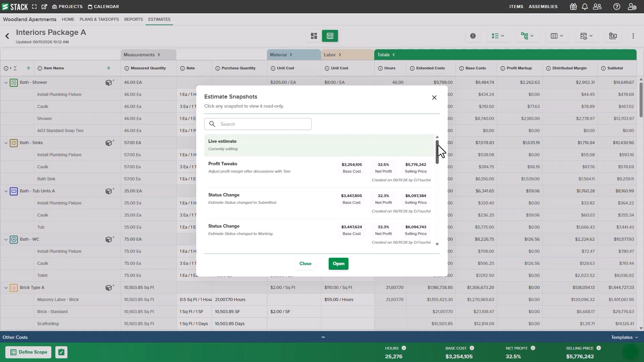Click info icon next to NET PROFIT total

click(x=533, y=348)
